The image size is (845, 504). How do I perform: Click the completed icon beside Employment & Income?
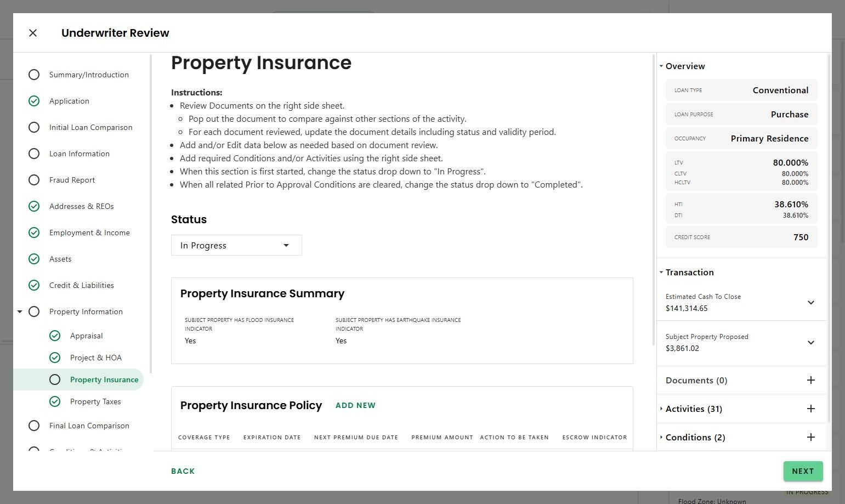[34, 233]
